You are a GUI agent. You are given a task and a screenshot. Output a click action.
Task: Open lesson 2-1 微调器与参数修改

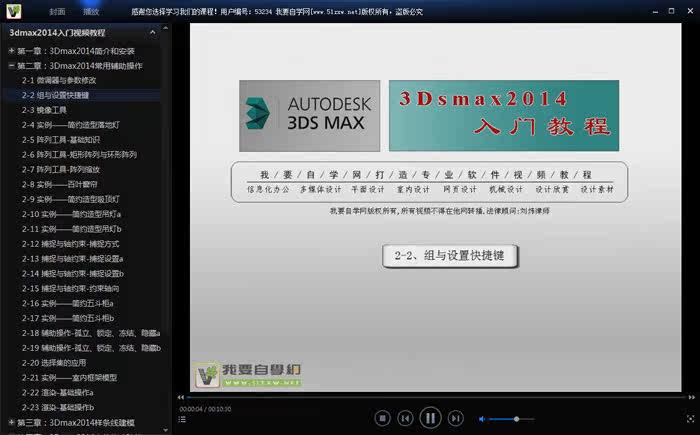coord(59,80)
